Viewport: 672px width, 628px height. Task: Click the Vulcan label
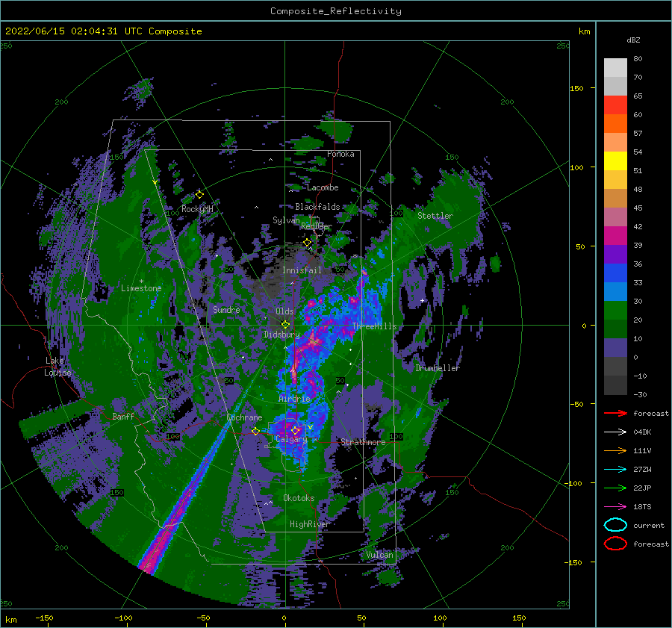coord(379,555)
